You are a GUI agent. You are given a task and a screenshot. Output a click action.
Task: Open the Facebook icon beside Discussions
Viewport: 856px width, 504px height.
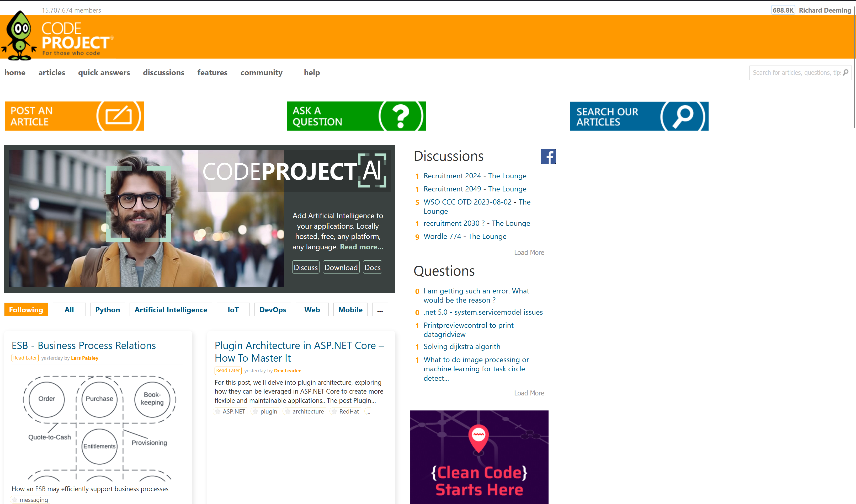click(x=547, y=156)
